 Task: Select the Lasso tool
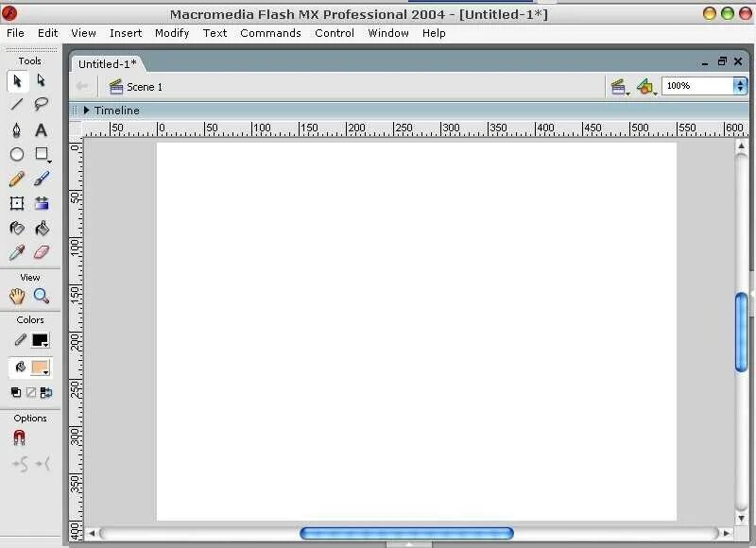(x=42, y=104)
